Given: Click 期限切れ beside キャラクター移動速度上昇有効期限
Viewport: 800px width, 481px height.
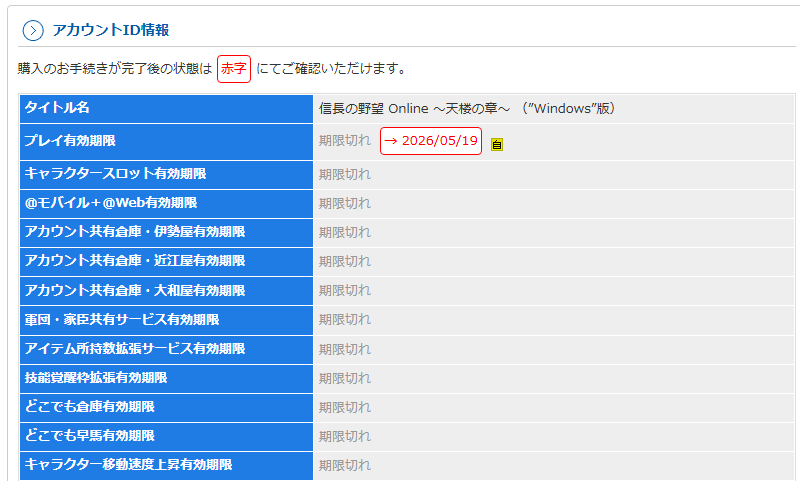Looking at the screenshot, I should coord(345,466).
